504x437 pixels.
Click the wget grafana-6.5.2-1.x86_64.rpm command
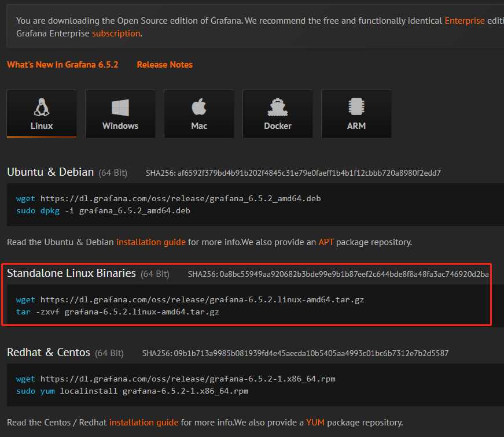click(176, 379)
